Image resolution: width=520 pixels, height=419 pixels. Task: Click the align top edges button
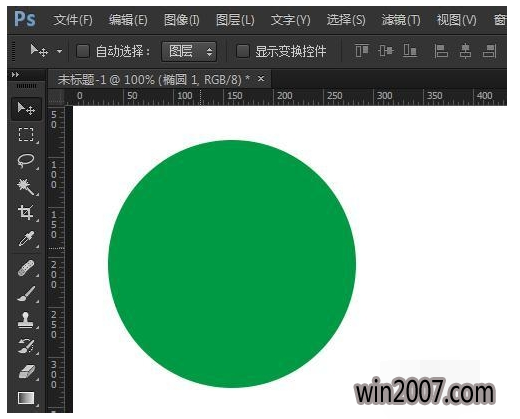coord(362,51)
